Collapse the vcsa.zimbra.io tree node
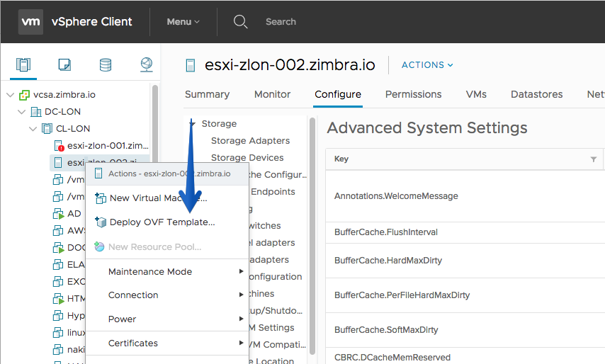The width and height of the screenshot is (605, 364). coord(11,95)
